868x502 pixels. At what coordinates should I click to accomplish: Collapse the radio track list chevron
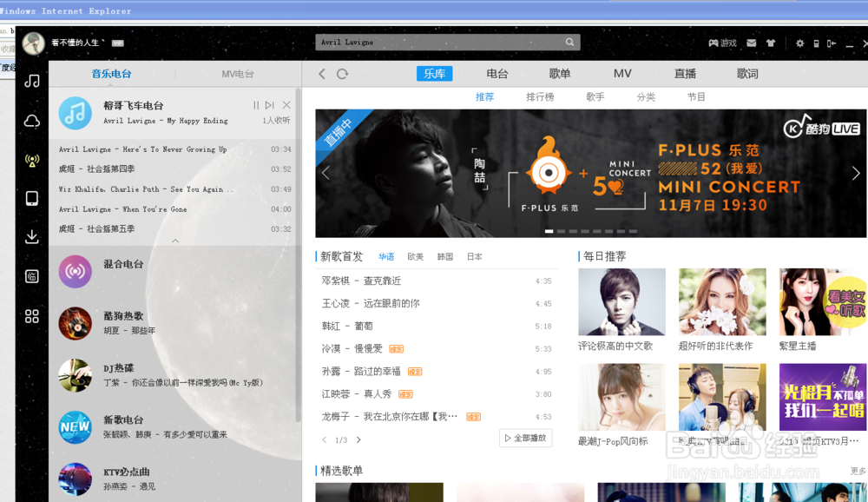[175, 241]
